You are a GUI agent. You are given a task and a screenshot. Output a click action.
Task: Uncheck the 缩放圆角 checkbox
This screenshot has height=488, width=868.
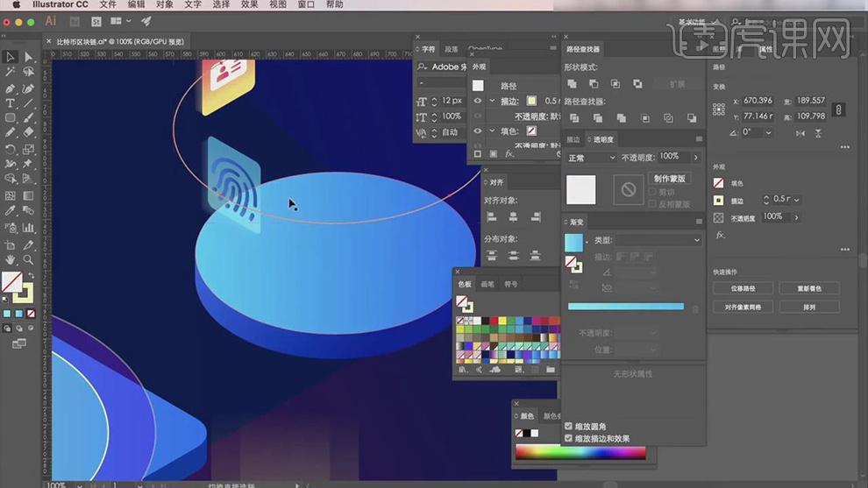pyautogui.click(x=569, y=427)
